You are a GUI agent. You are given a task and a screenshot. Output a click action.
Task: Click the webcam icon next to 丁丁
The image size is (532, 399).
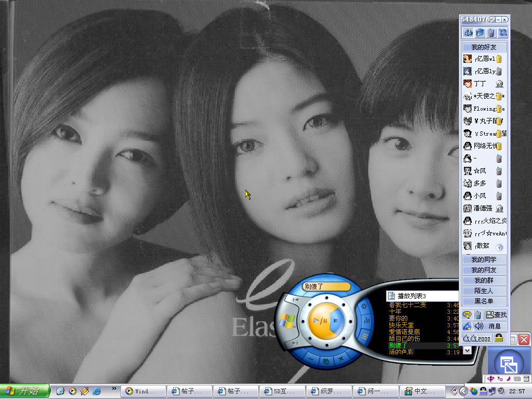pos(499,84)
